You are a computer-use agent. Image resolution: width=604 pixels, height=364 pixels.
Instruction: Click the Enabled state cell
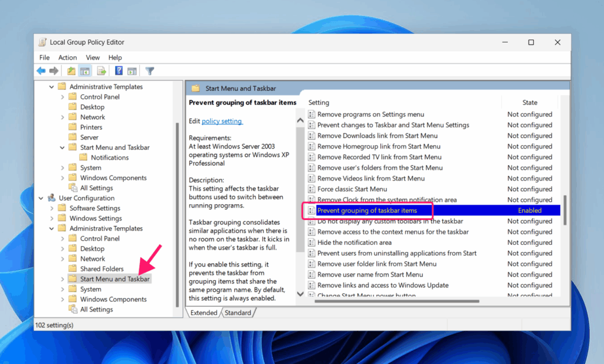coord(530,210)
